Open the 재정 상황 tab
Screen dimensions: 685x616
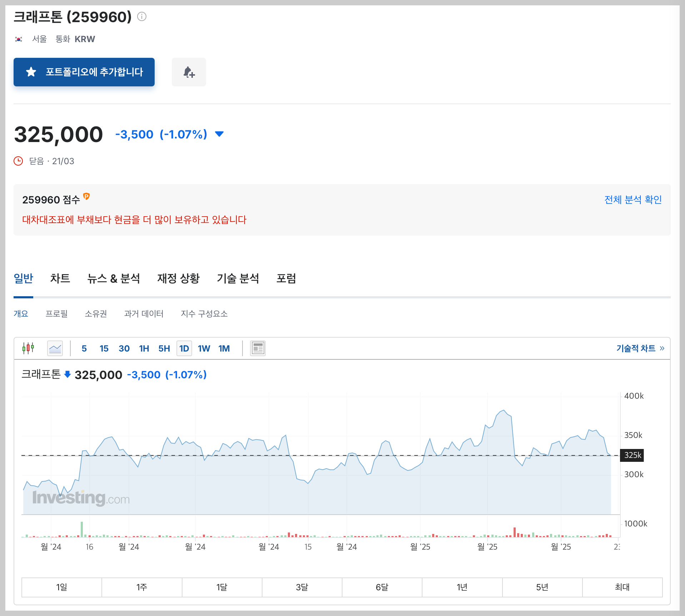point(178,278)
